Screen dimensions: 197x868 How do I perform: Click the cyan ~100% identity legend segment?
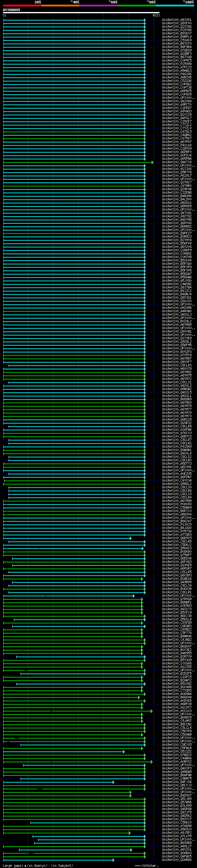coord(175,6)
